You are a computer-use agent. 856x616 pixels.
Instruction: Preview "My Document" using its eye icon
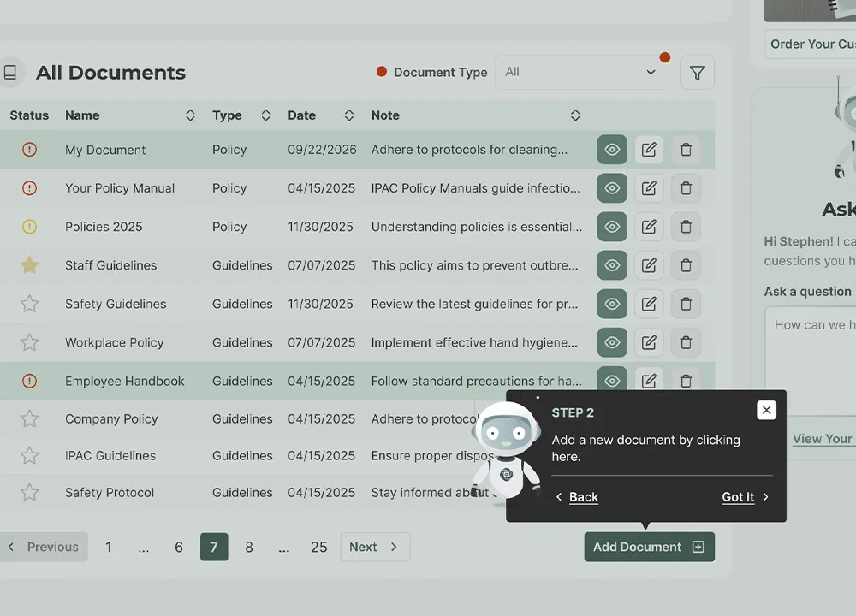pos(611,149)
